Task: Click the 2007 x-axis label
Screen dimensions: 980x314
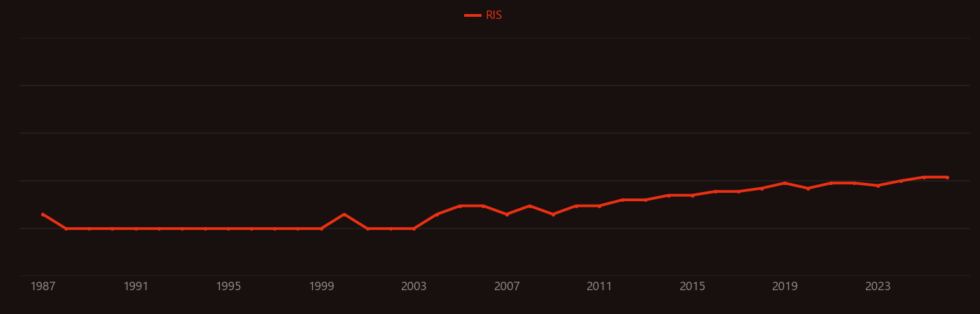Action: pos(507,287)
